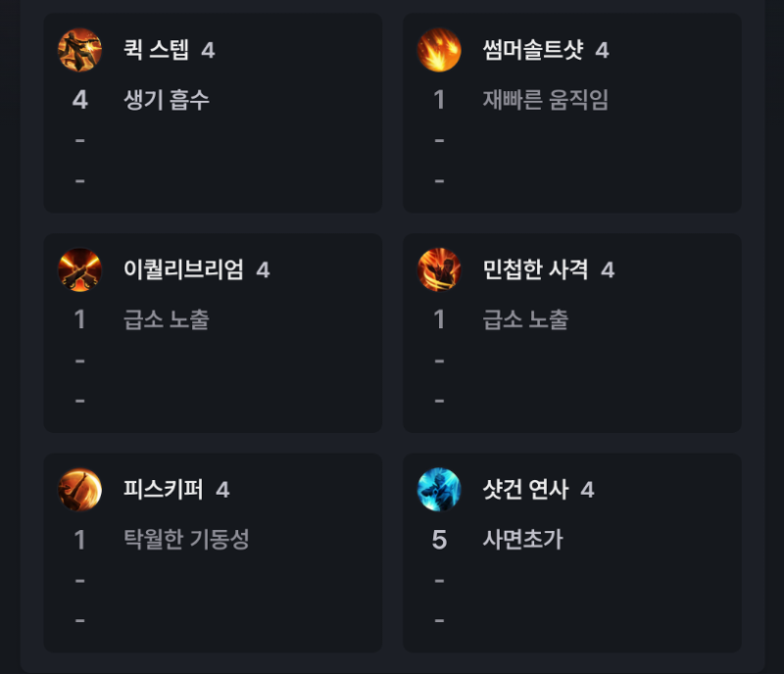This screenshot has width=784, height=674.
Task: Click tripod level 5 beside 사면초가
Action: coord(439,540)
